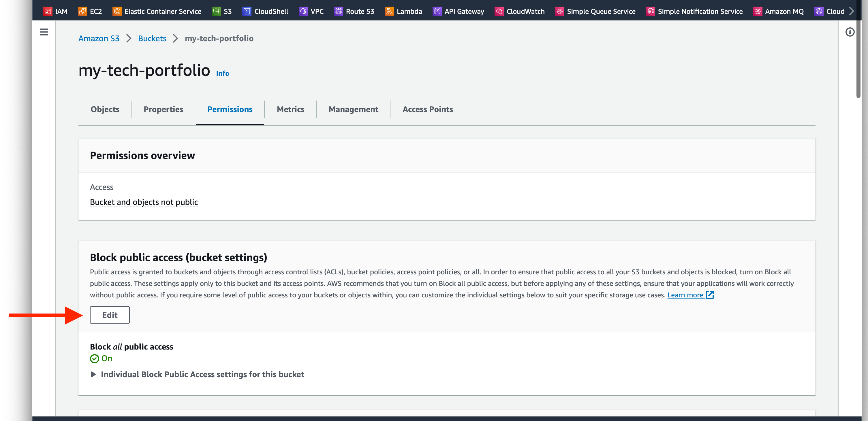This screenshot has width=868, height=421.
Task: Click Bucket and objects not public text
Action: [144, 202]
